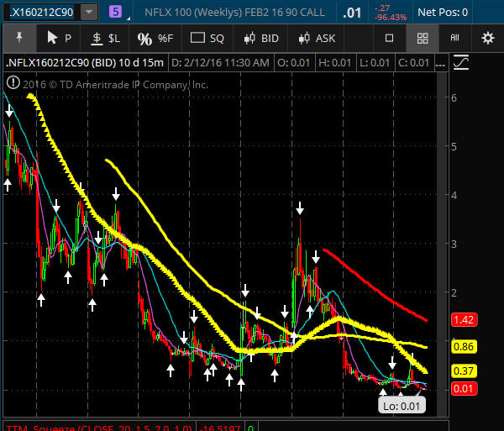Switch to single chart layout view
This screenshot has height=431, width=504.
click(389, 38)
